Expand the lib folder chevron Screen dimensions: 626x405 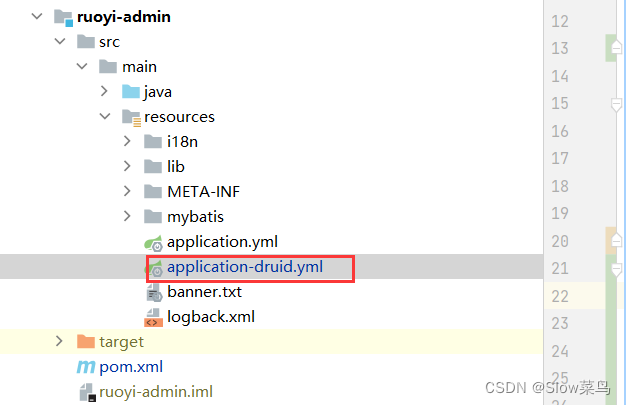tap(127, 166)
